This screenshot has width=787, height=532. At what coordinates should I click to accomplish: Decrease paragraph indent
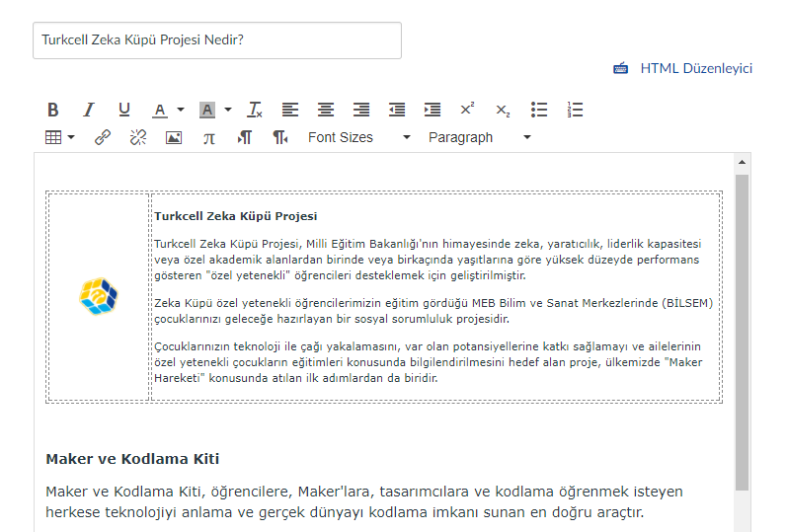pyautogui.click(x=397, y=110)
